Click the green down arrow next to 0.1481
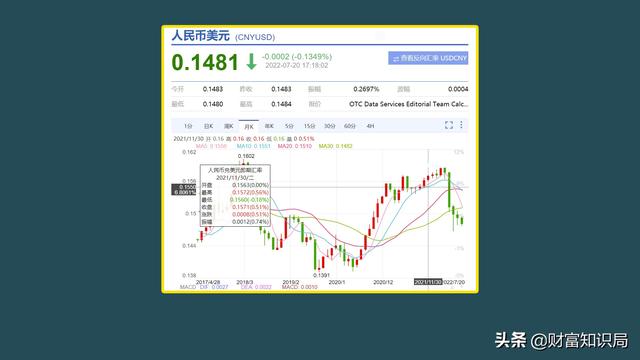The height and width of the screenshot is (360, 640). (251, 62)
